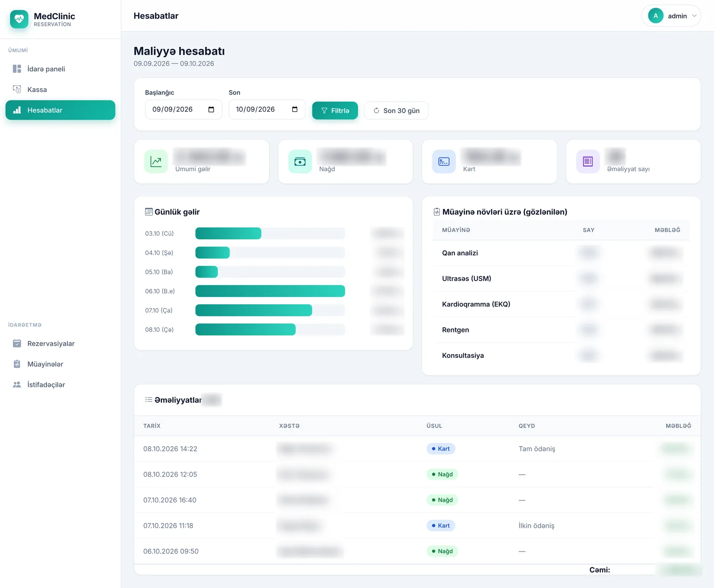Open the İdarə paneli dashboard icon
This screenshot has width=714, height=588.
click(x=17, y=69)
